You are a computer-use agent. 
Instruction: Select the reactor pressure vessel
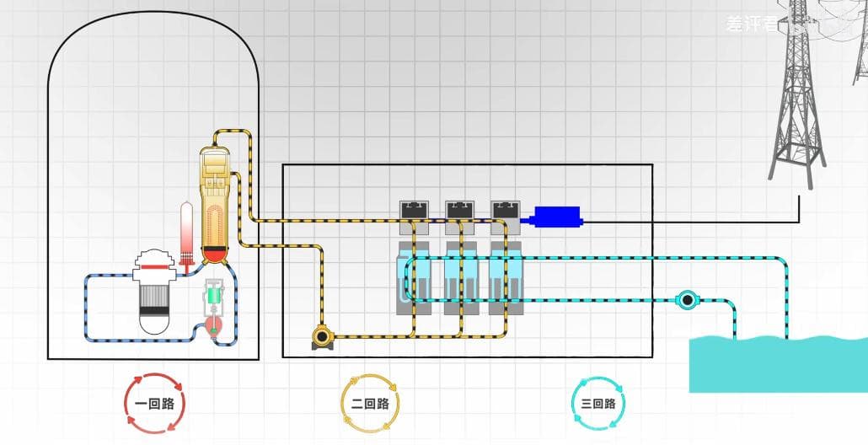(154, 291)
